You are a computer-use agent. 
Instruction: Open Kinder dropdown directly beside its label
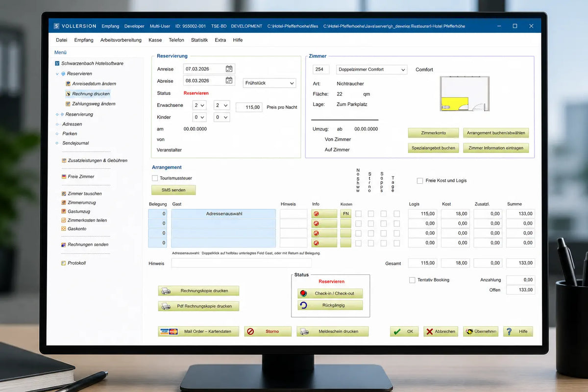point(199,118)
